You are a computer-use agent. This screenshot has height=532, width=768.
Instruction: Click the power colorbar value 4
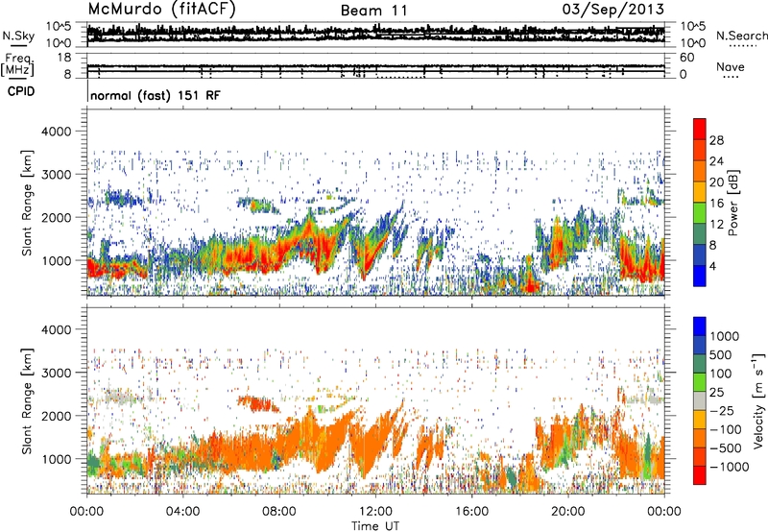click(x=712, y=266)
